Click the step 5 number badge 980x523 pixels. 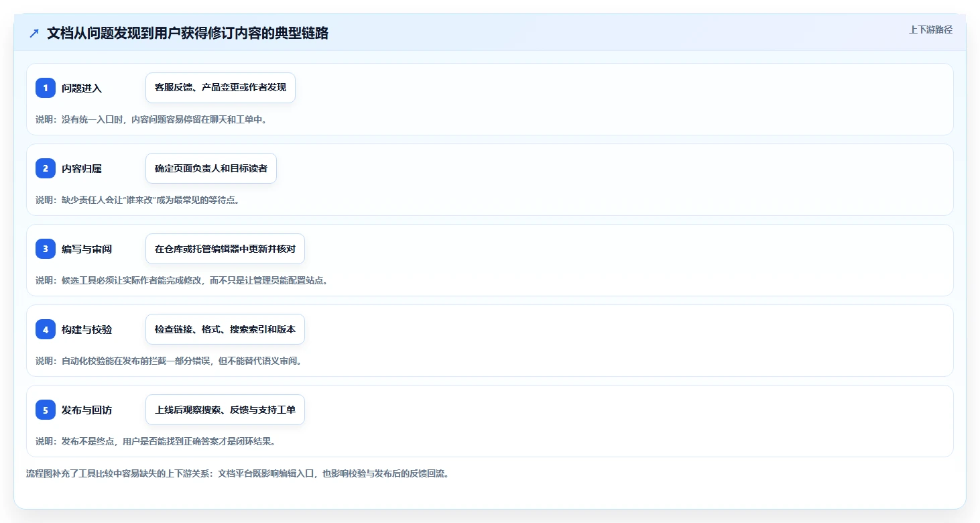pyautogui.click(x=46, y=410)
